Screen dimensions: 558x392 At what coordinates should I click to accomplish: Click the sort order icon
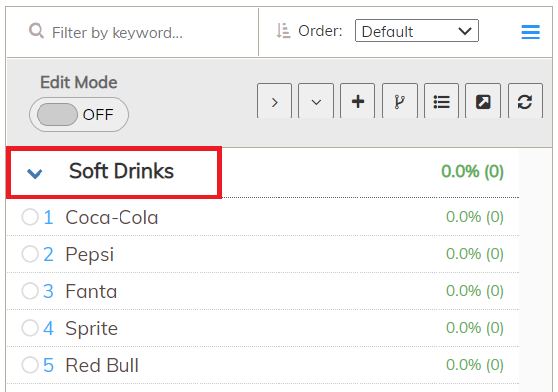tap(283, 31)
